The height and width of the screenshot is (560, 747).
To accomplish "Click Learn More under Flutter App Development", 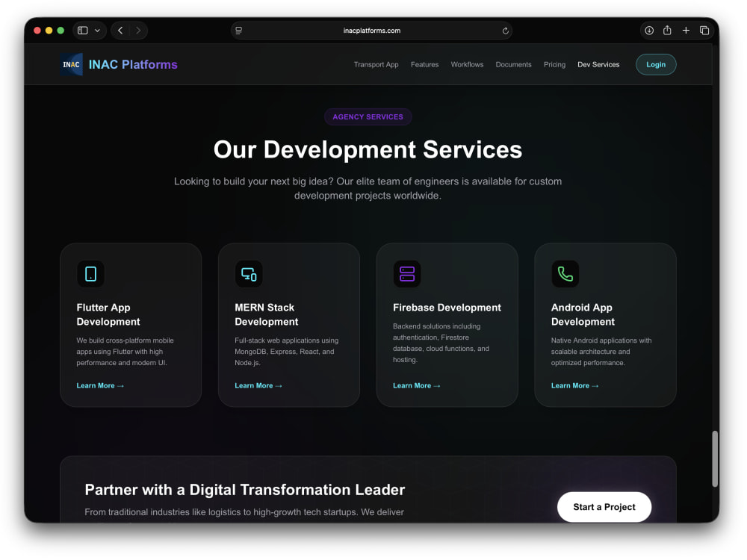I will (100, 386).
